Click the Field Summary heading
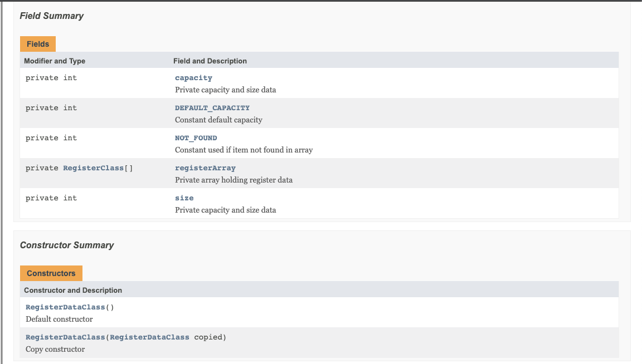Screen dimensions: 642x364 (52, 16)
